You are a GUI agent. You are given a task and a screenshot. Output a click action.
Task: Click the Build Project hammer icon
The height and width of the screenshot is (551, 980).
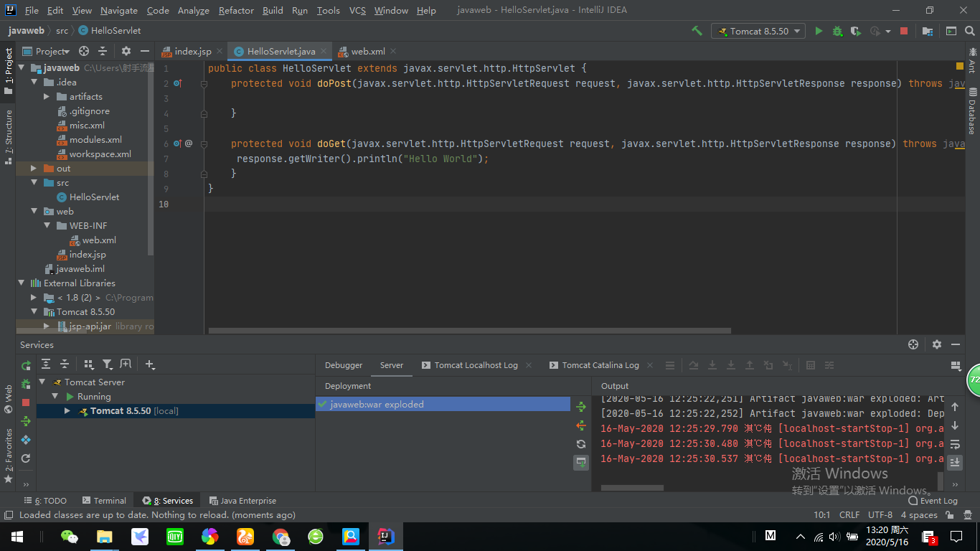click(697, 31)
